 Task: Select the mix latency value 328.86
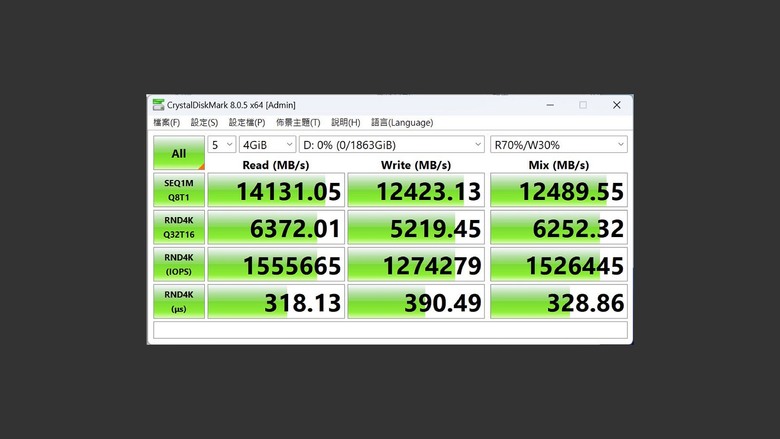tap(559, 302)
